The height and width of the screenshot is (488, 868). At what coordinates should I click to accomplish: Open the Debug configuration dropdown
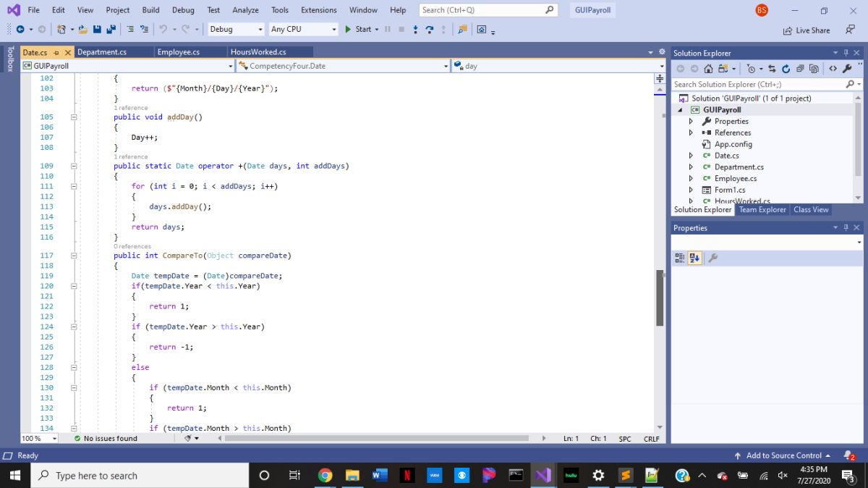(236, 29)
